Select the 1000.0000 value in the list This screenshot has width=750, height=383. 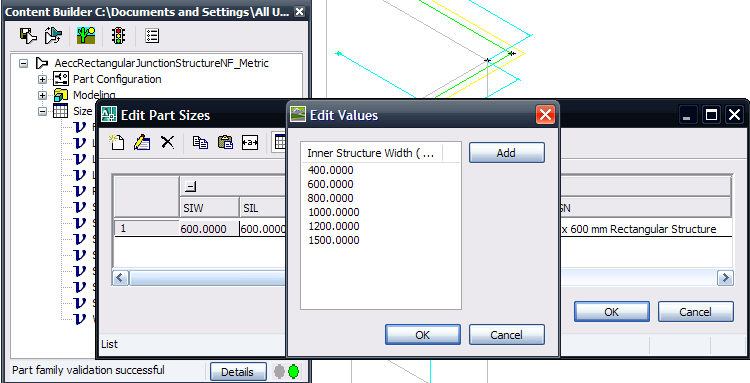pos(333,212)
